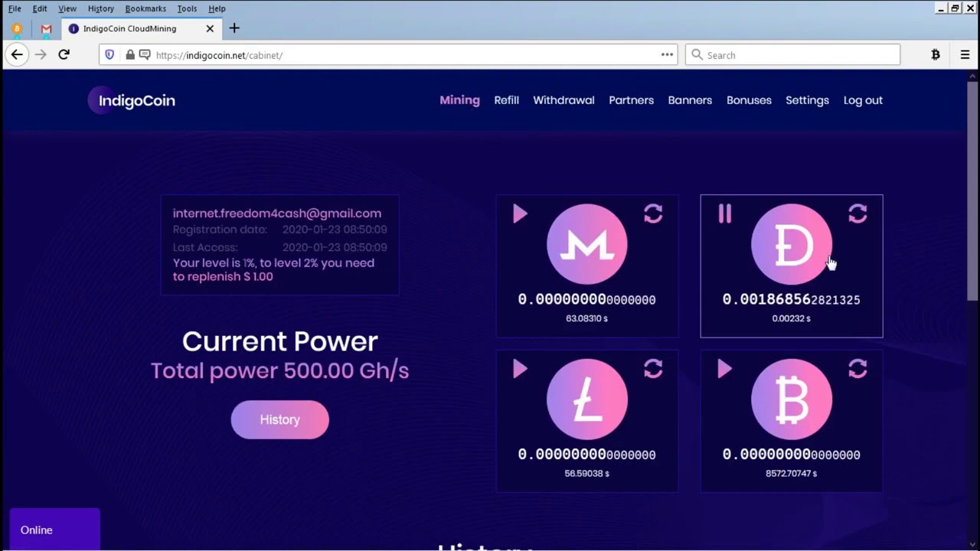The width and height of the screenshot is (980, 551).
Task: Open the Banners page
Action: point(690,100)
